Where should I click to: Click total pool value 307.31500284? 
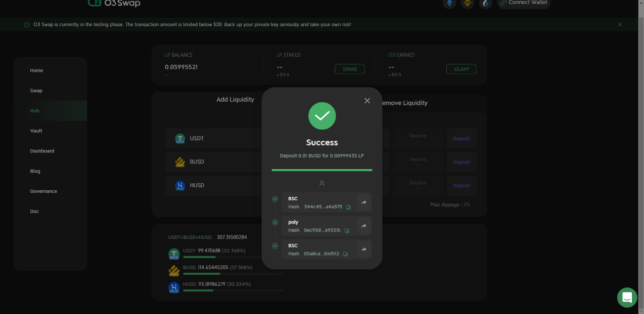point(232,237)
